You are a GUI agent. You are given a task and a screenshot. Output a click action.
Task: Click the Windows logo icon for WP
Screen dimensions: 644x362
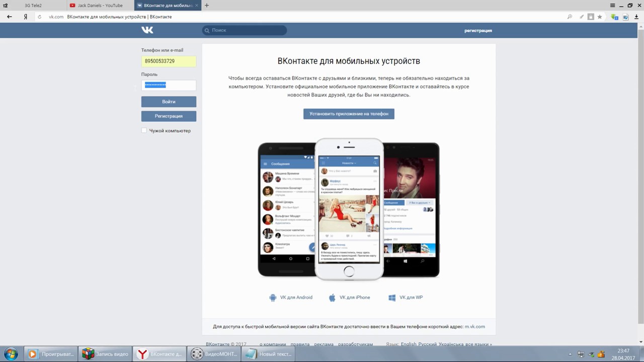[x=392, y=298]
